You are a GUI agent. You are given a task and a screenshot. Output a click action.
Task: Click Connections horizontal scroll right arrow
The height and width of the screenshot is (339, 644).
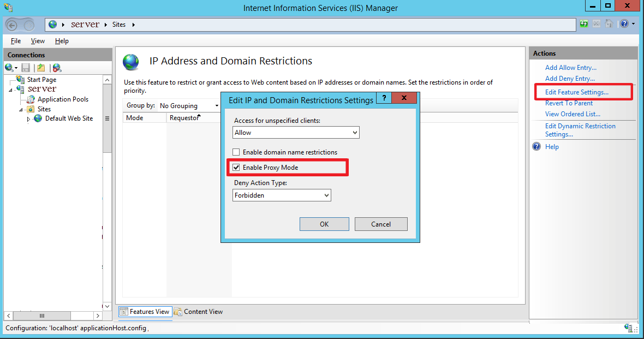tap(98, 316)
